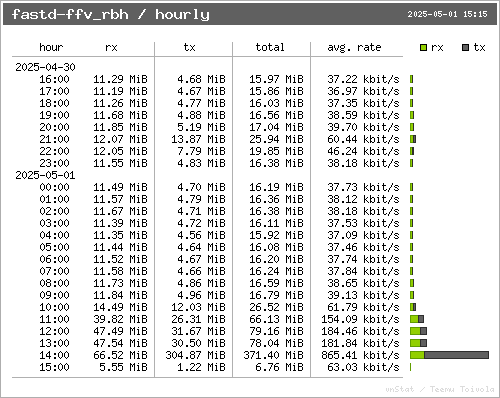Click the 10:00 traffic bar

click(413, 307)
